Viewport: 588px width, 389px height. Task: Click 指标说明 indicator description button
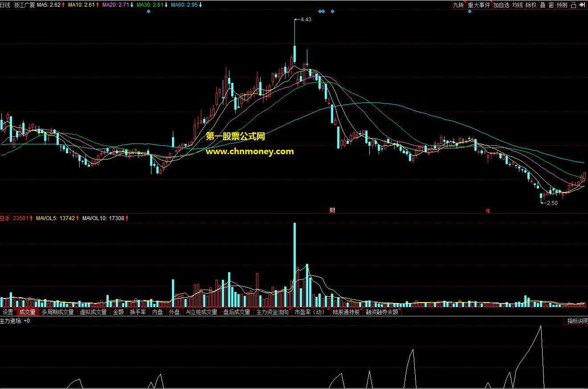577,321
